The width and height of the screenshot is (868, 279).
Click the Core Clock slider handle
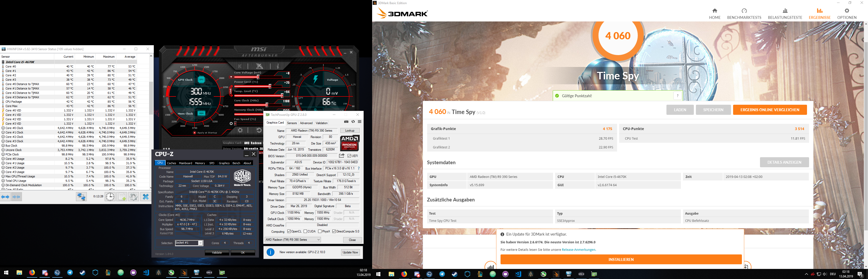pos(267,105)
